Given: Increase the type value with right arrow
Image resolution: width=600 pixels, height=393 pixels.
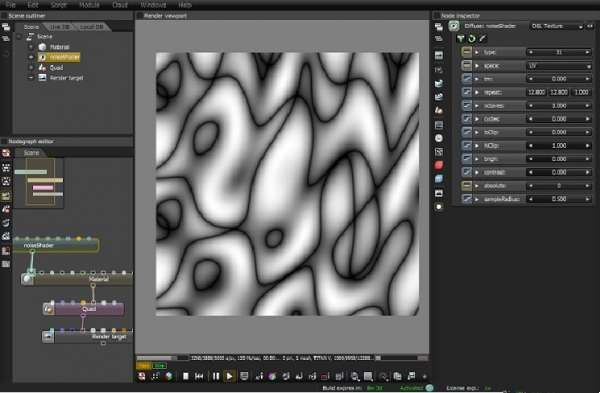Looking at the screenshot, I should pos(587,52).
